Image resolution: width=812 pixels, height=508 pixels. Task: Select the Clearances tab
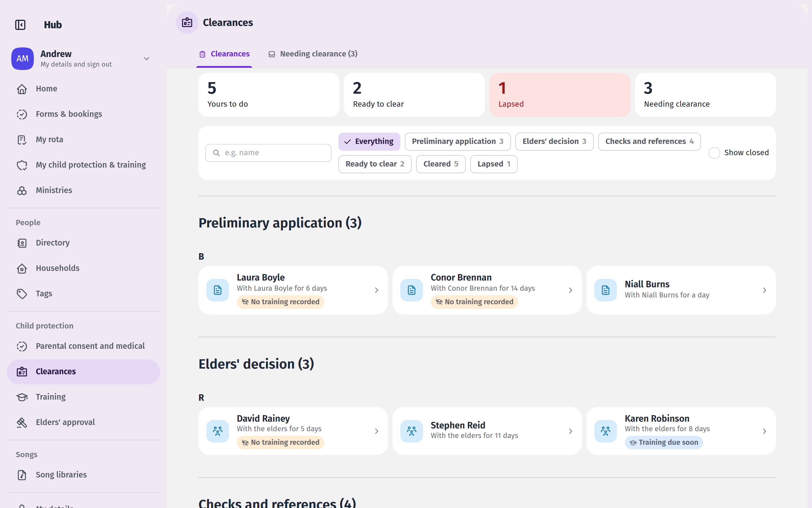click(x=224, y=54)
